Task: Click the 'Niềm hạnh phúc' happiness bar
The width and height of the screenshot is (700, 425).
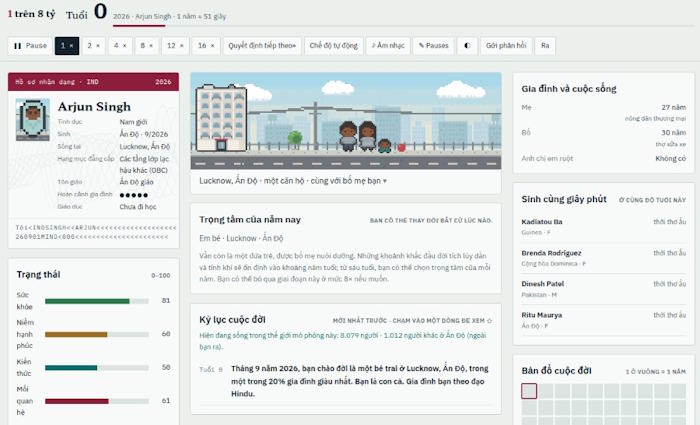Action: pyautogui.click(x=97, y=334)
